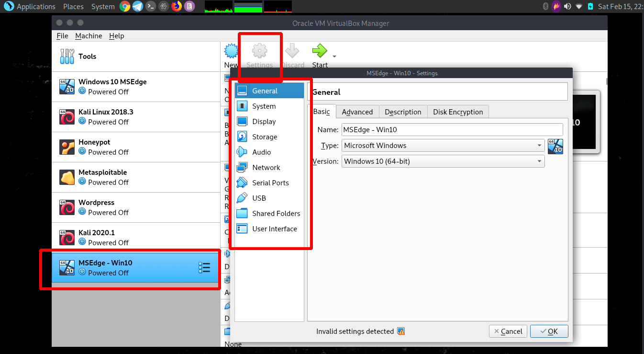Select Tools in the VirtualBox Manager
This screenshot has width=644, height=354.
click(x=136, y=56)
